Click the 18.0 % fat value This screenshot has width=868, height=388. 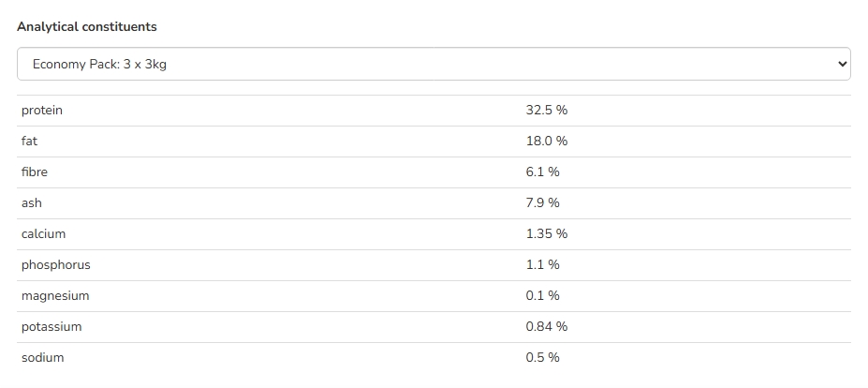pyautogui.click(x=547, y=142)
